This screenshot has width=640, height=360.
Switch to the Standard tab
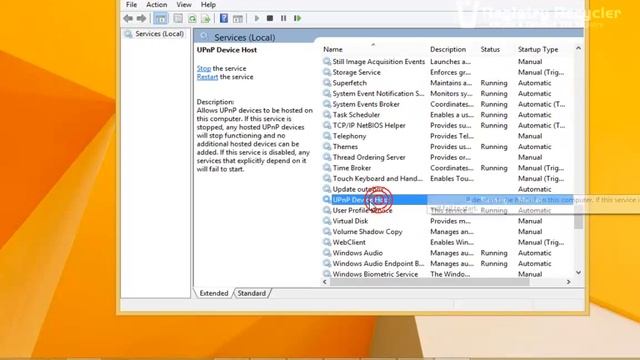click(251, 293)
